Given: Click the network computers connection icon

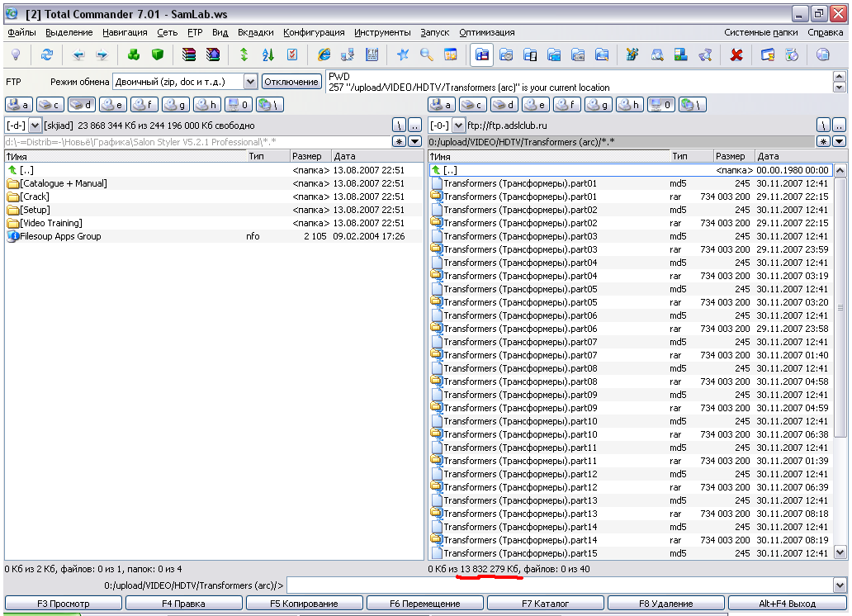Looking at the screenshot, I should [x=348, y=54].
